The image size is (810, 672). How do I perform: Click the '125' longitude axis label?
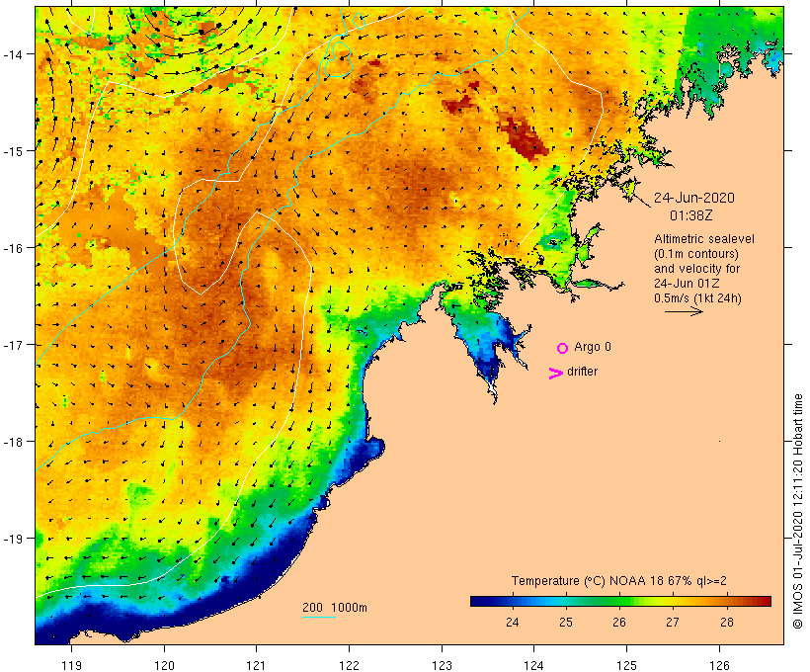[626, 665]
